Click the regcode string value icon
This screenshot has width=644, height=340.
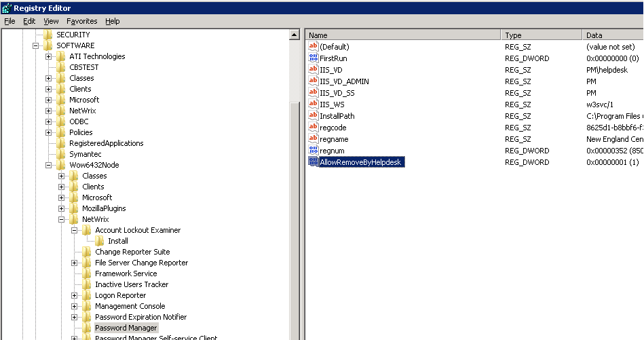313,128
